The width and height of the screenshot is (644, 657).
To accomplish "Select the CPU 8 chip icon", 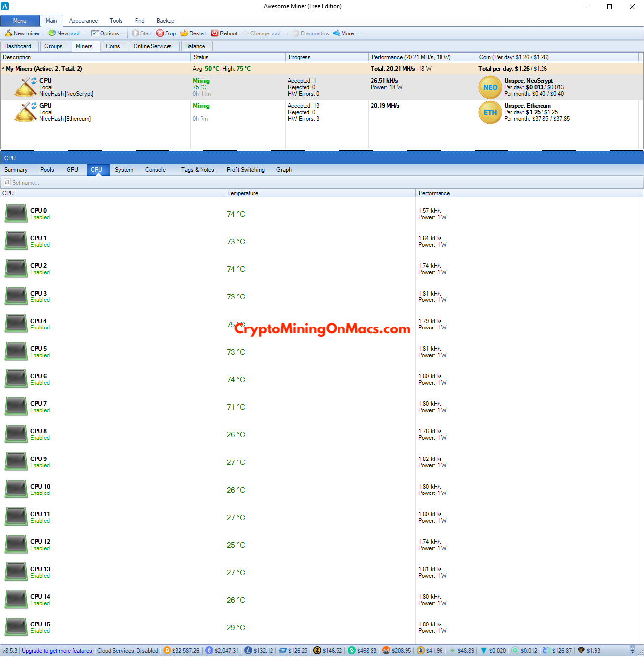I will point(16,434).
